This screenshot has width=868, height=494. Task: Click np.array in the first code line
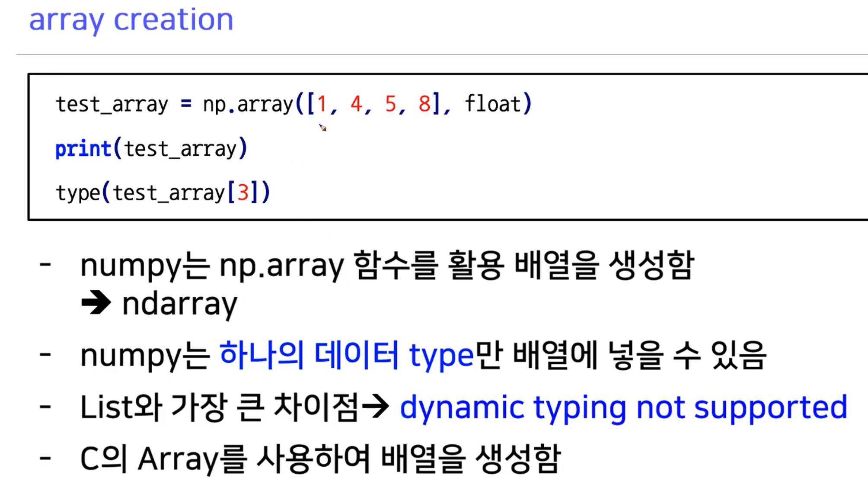tap(248, 104)
